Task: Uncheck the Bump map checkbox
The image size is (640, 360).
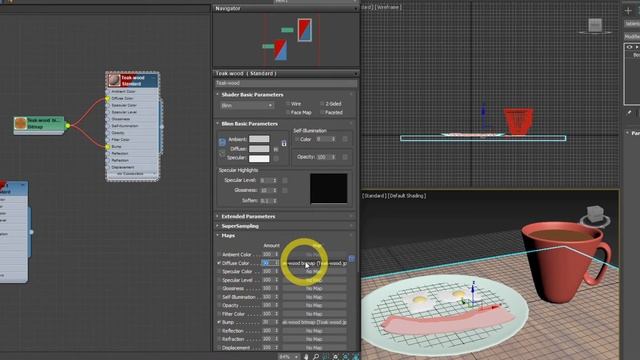Action: pyautogui.click(x=219, y=322)
